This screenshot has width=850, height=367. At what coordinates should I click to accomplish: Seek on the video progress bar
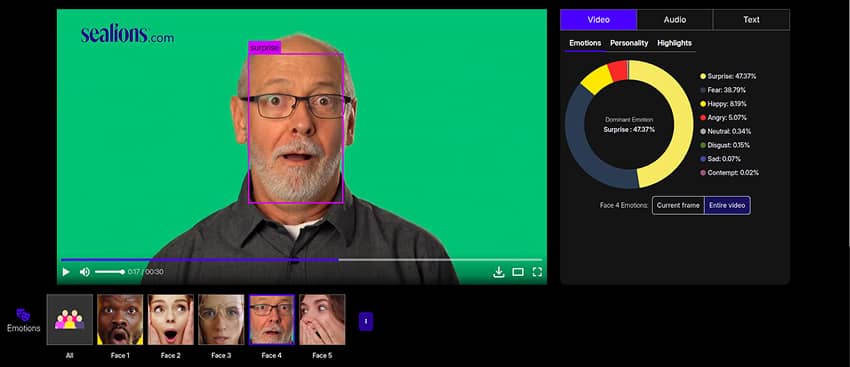[301, 260]
